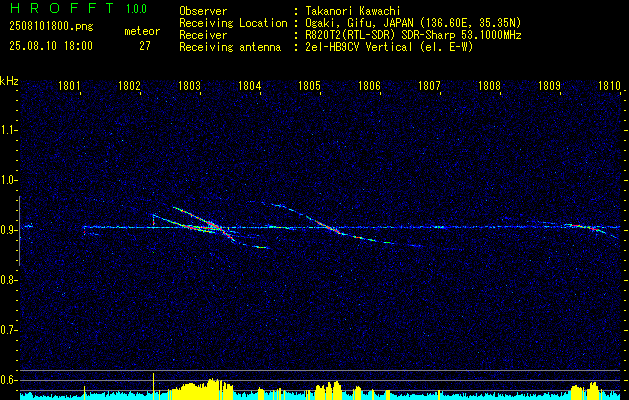Click the 1810 time axis label

(x=610, y=85)
